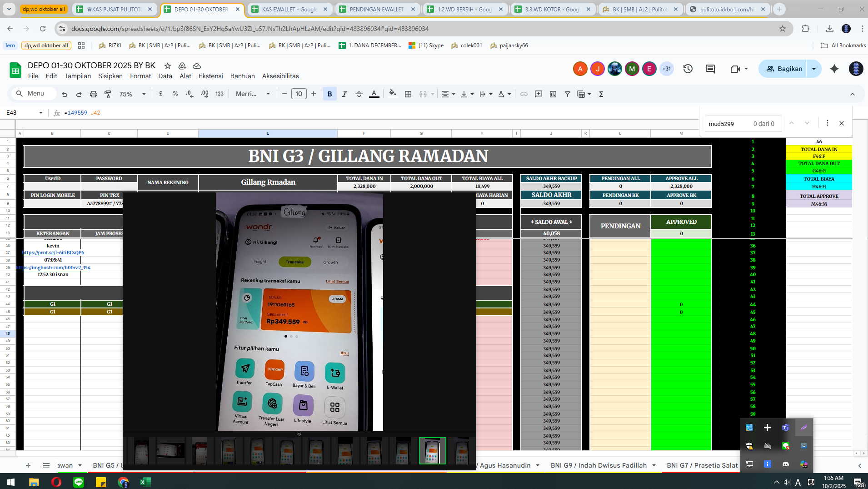
Task: Open the Sisipkan menu
Action: (x=110, y=76)
